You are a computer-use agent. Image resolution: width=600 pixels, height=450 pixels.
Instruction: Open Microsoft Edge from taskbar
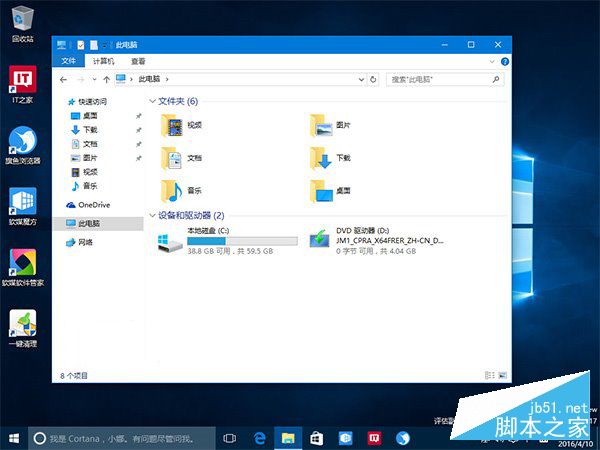tap(260, 438)
